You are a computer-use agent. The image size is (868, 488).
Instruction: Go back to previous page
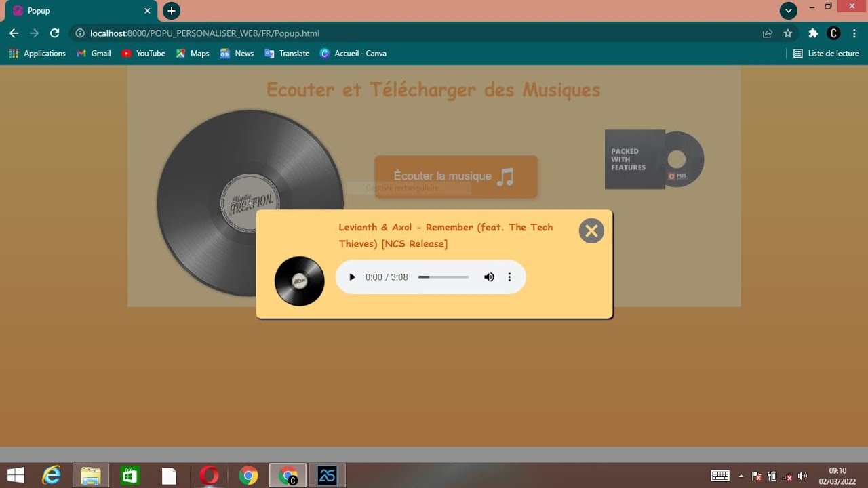pyautogui.click(x=14, y=33)
